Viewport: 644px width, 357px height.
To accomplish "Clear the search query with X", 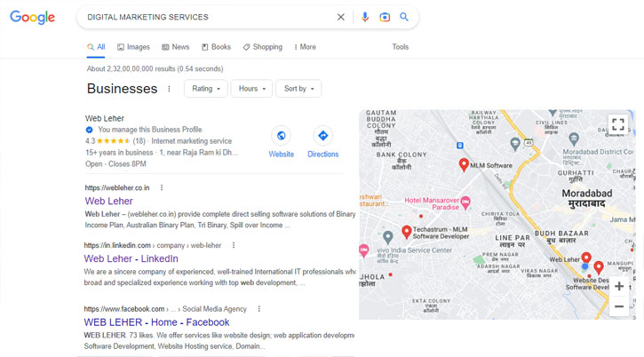I will [x=341, y=17].
